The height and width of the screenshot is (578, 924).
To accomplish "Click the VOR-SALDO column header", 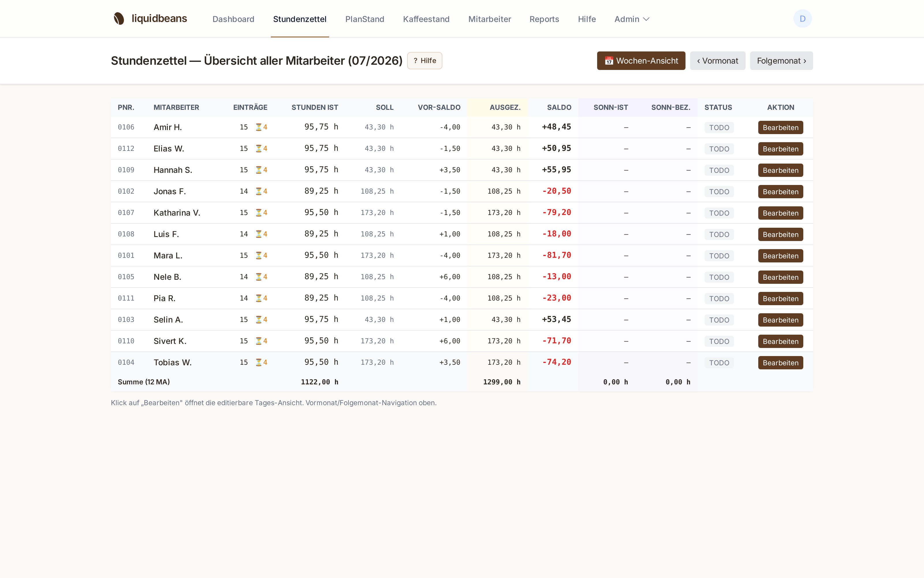I will tap(439, 108).
